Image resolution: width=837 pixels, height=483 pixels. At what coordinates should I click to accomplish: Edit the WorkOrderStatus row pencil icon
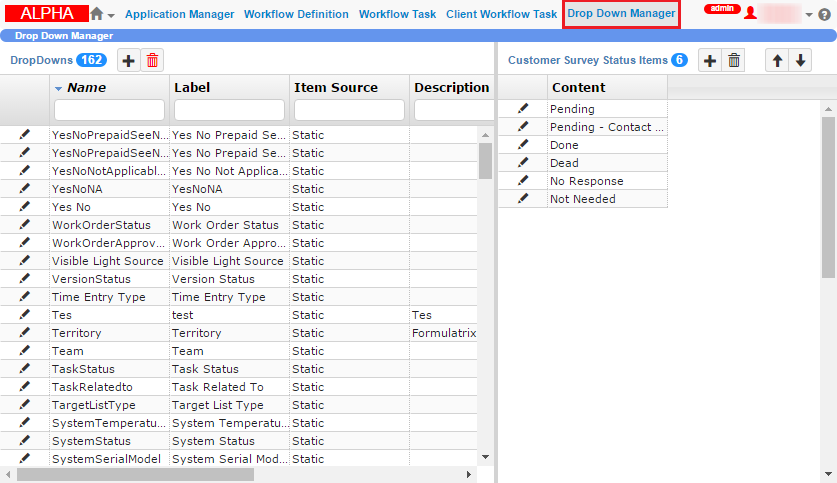pyautogui.click(x=25, y=225)
